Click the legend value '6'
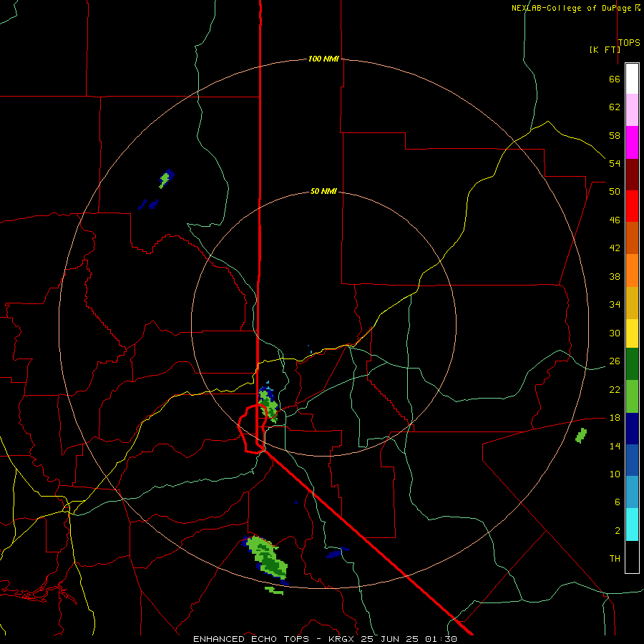 coord(617,502)
